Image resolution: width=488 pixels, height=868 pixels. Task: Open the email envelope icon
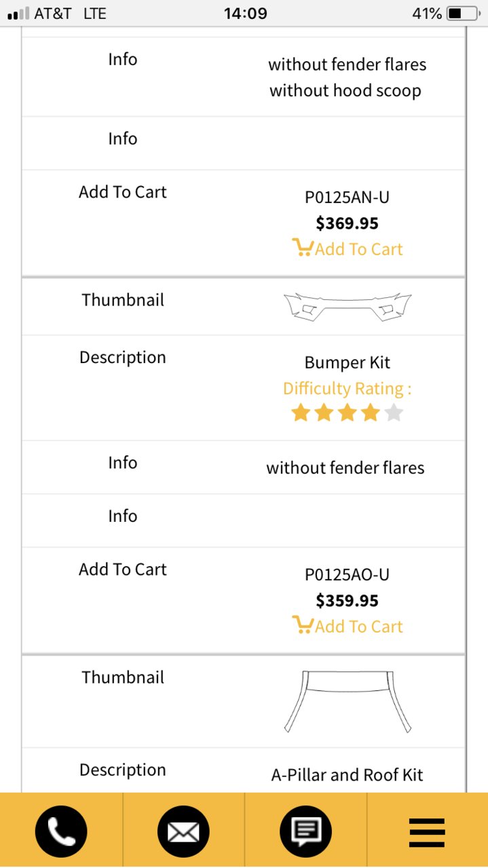pyautogui.click(x=183, y=831)
